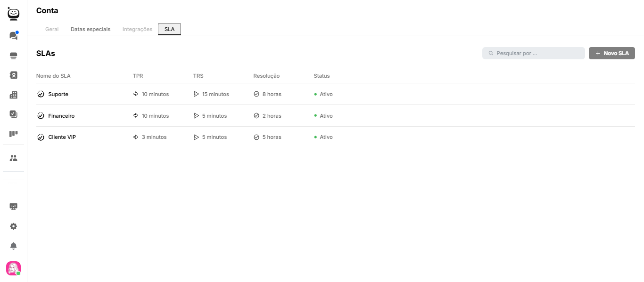The height and width of the screenshot is (282, 644).
Task: Click the Novo SLA button
Action: point(611,53)
